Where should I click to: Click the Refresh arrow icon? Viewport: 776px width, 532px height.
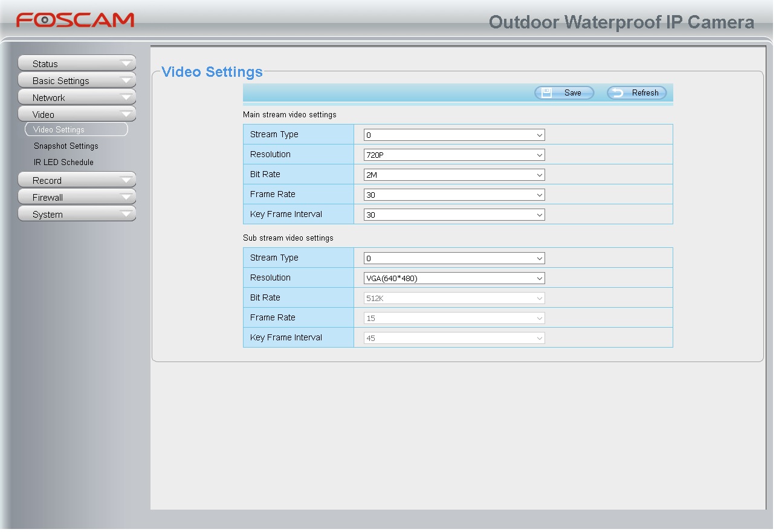618,92
